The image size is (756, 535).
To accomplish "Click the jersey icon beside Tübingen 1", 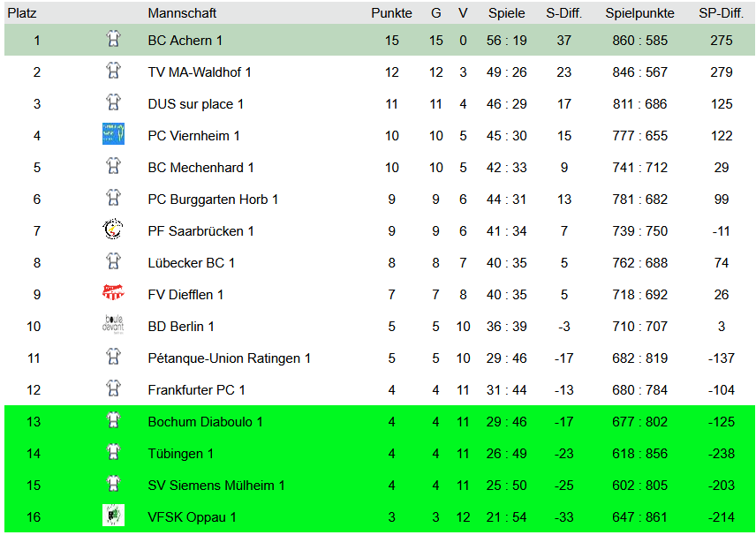I will (x=113, y=452).
